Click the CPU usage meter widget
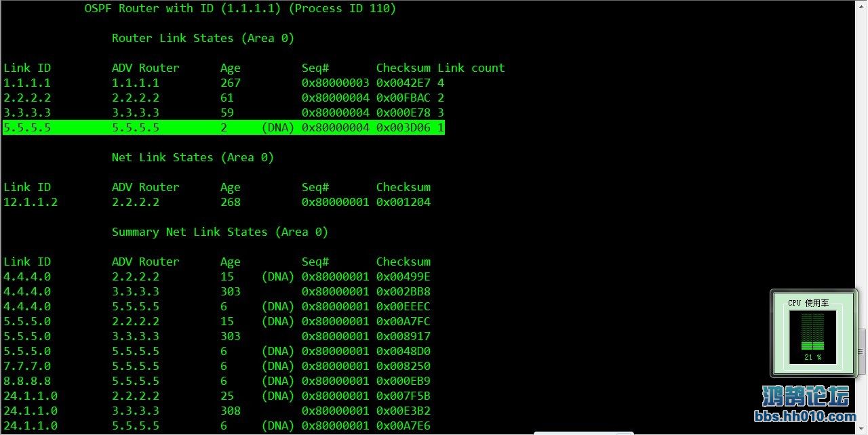This screenshot has height=435, width=868. (814, 333)
